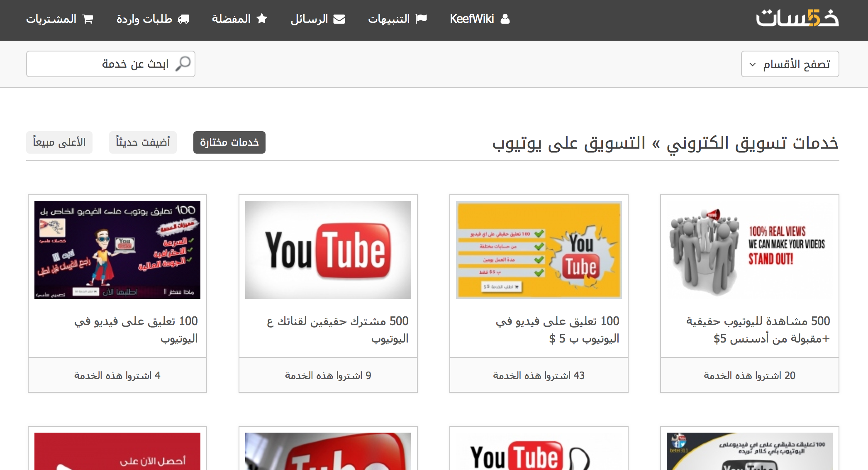
Task: Click the star favorites icon
Action: [x=262, y=19]
